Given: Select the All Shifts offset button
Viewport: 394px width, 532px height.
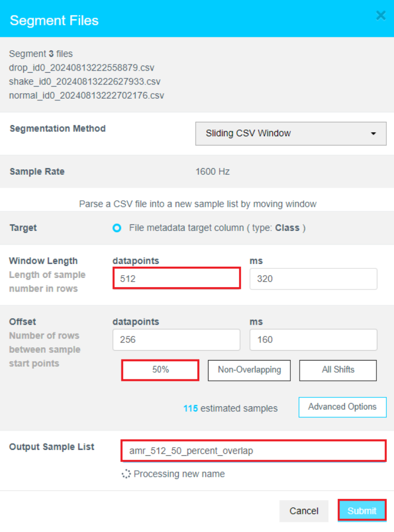Looking at the screenshot, I should click(338, 370).
